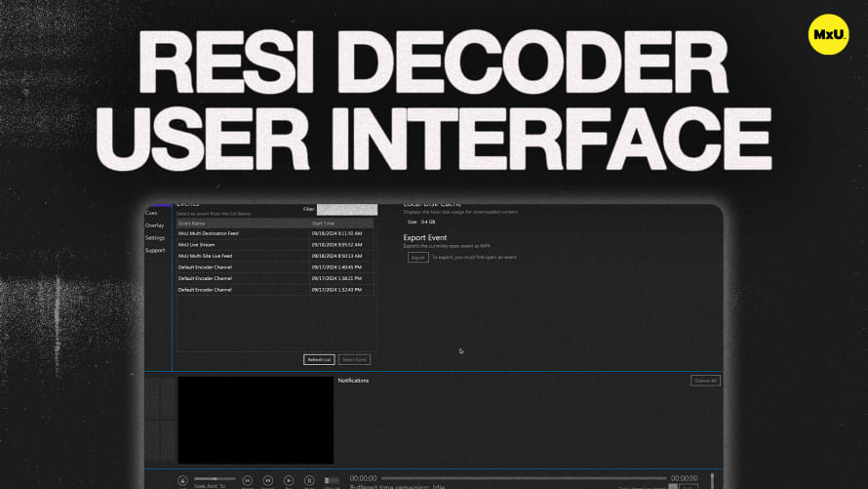Click the cache Size 0.4 GB value
This screenshot has width=868, height=489.
428,222
